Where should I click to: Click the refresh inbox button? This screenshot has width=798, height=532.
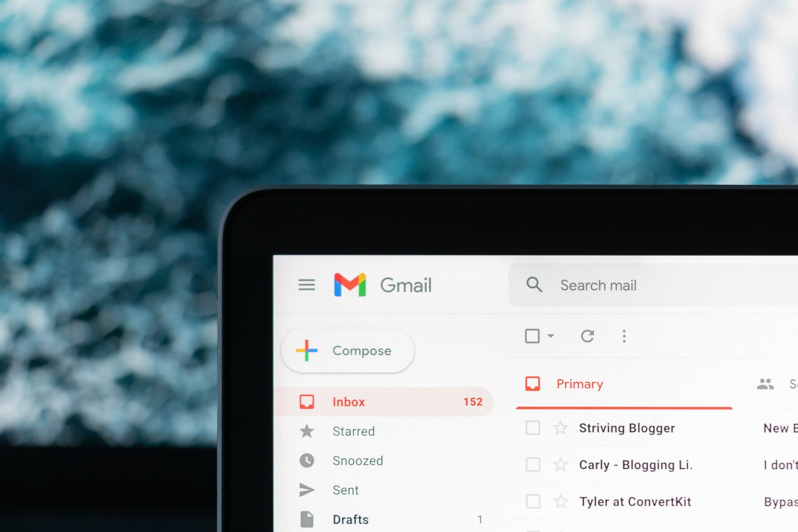588,336
